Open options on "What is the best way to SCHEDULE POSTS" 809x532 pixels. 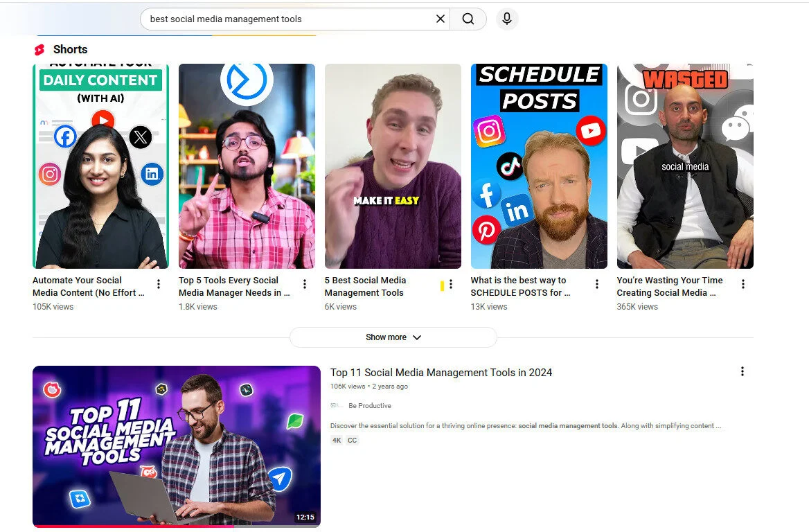596,283
